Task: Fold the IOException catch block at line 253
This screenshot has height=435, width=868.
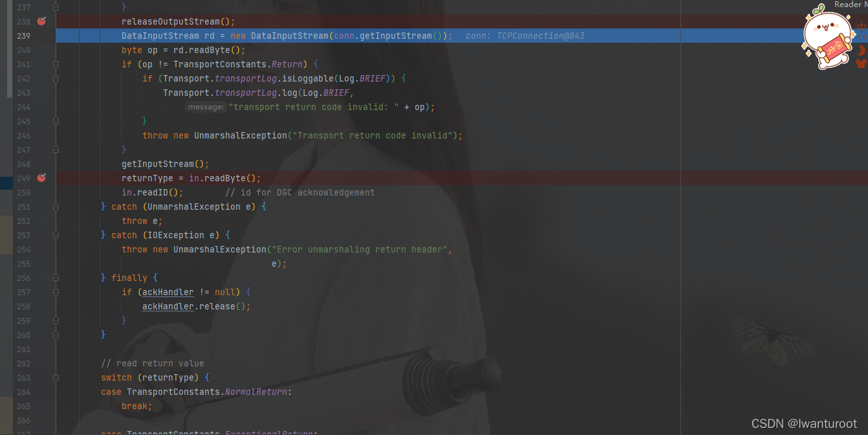Action: 56,235
